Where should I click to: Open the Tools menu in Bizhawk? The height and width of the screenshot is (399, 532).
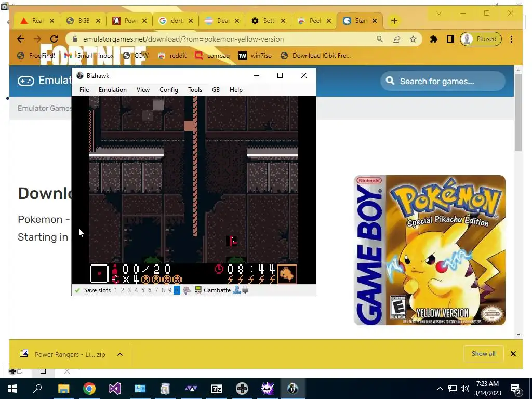click(195, 90)
